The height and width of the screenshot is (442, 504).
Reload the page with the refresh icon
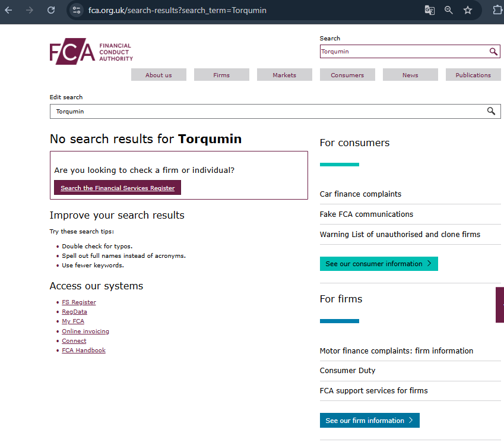51,10
